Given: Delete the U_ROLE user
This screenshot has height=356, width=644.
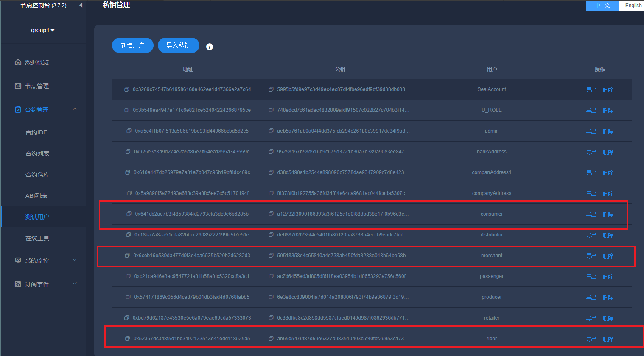Looking at the screenshot, I should [x=608, y=111].
